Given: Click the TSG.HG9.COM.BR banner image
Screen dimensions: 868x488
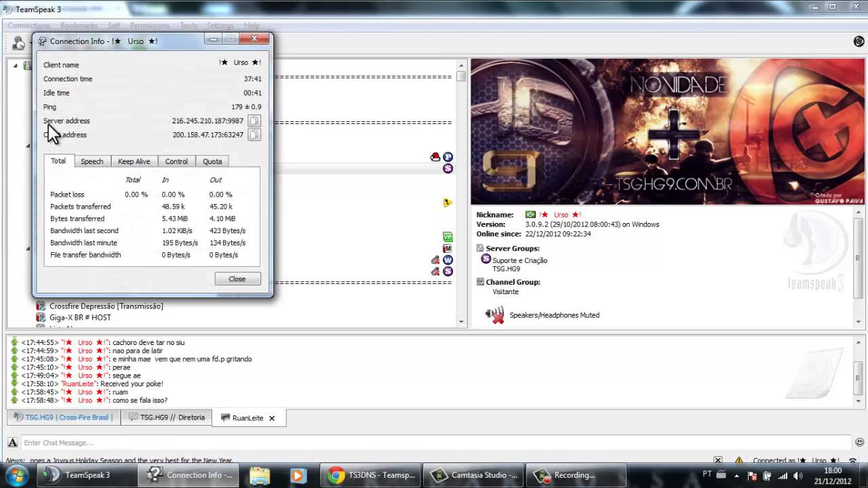Looking at the screenshot, I should (668, 131).
